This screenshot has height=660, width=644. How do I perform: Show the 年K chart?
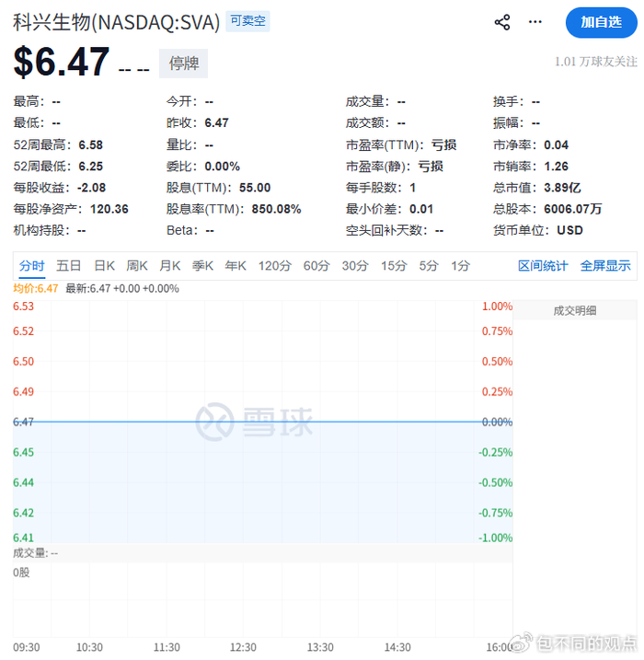(236, 266)
